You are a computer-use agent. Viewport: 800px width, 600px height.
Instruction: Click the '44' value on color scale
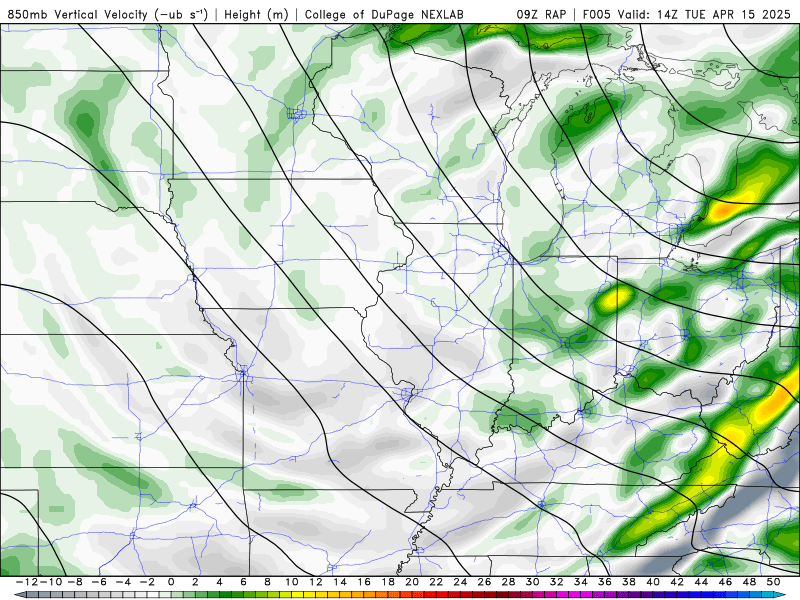[x=701, y=582]
